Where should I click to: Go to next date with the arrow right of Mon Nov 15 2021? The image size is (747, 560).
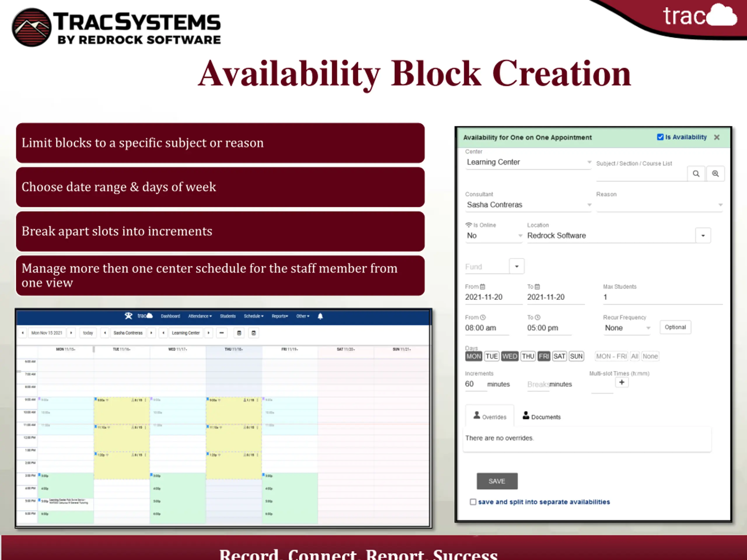click(71, 333)
